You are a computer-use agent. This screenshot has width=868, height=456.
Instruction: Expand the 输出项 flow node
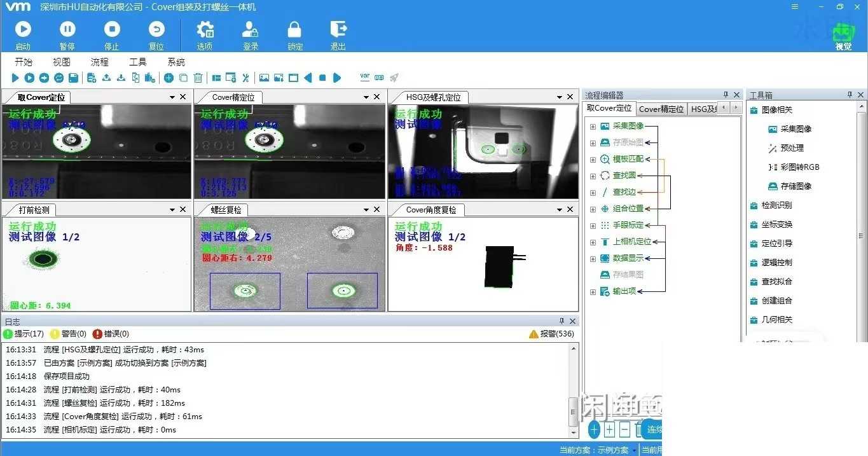(593, 291)
